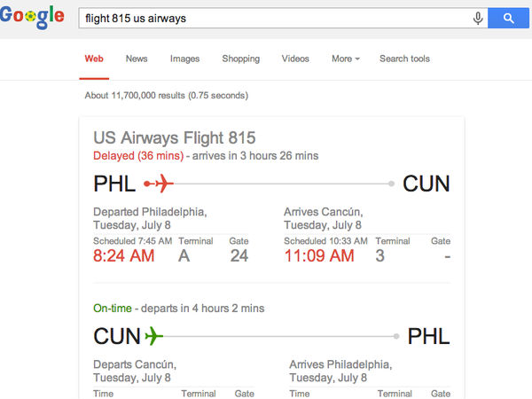This screenshot has width=532, height=399.
Task: Open the Shopping tab
Action: (x=240, y=59)
